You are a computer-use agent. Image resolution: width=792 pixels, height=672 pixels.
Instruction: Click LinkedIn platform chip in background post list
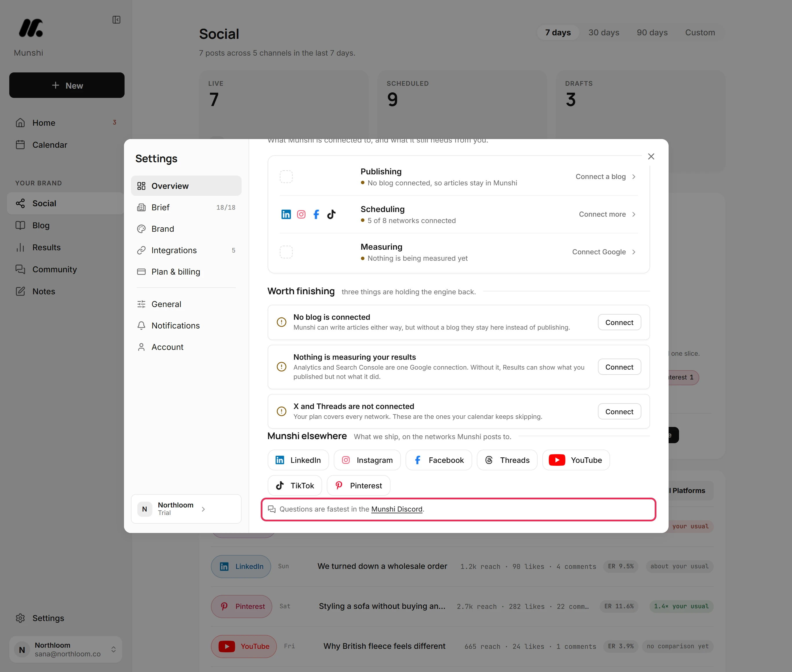click(x=241, y=567)
